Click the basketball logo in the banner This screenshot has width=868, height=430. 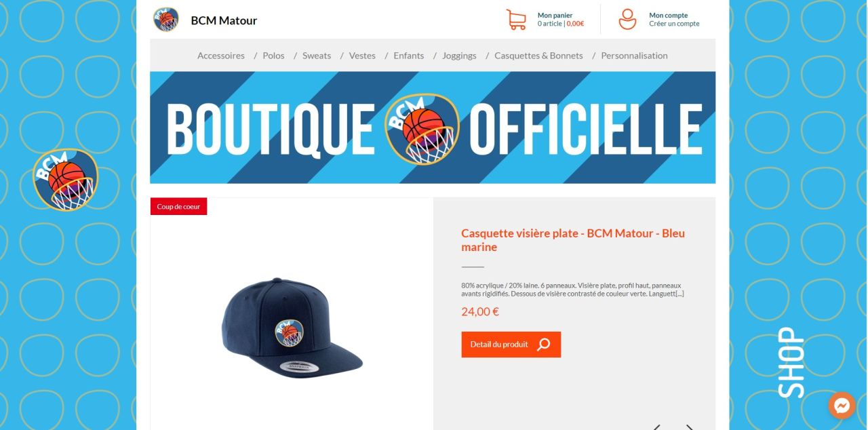tap(422, 129)
